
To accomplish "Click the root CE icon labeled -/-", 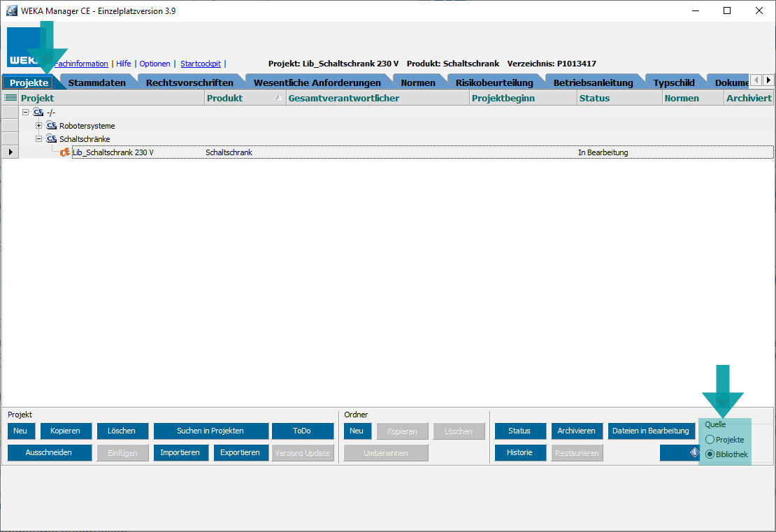I will [x=38, y=113].
